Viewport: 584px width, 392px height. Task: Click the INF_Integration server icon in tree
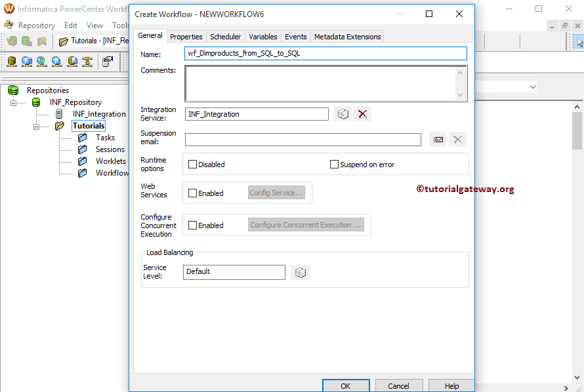(59, 114)
